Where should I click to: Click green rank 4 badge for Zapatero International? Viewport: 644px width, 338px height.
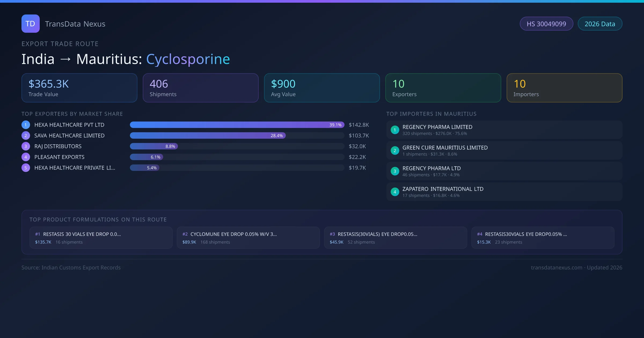[x=395, y=192]
